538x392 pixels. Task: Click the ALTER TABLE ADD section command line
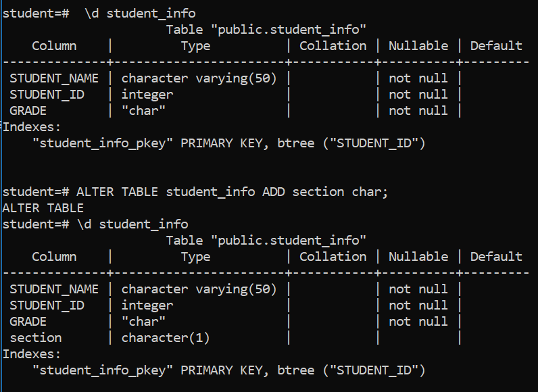[x=233, y=192]
